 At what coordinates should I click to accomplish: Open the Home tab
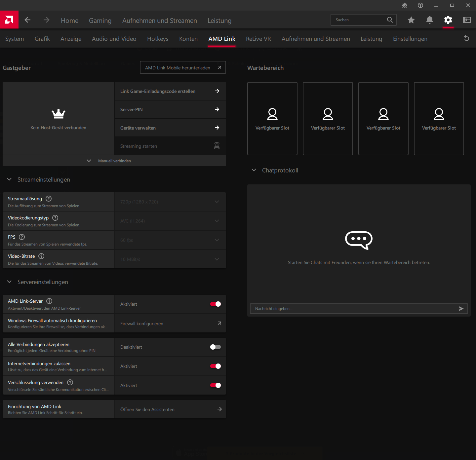point(69,20)
